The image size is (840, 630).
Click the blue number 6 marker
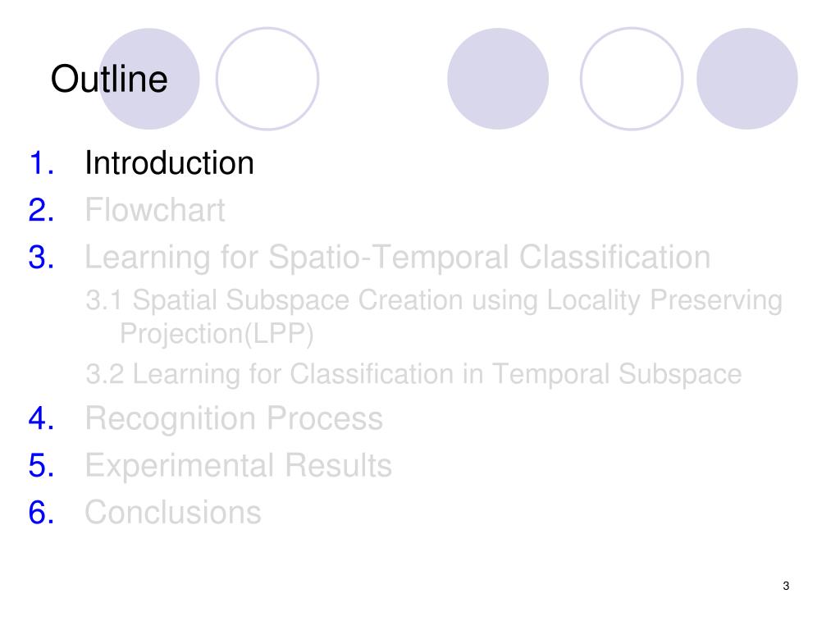tap(41, 512)
